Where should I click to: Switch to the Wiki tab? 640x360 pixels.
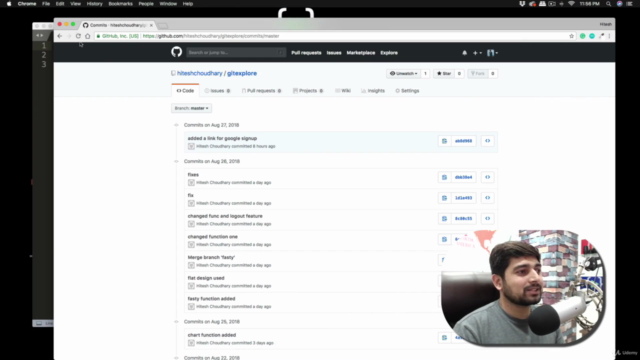[x=343, y=91]
